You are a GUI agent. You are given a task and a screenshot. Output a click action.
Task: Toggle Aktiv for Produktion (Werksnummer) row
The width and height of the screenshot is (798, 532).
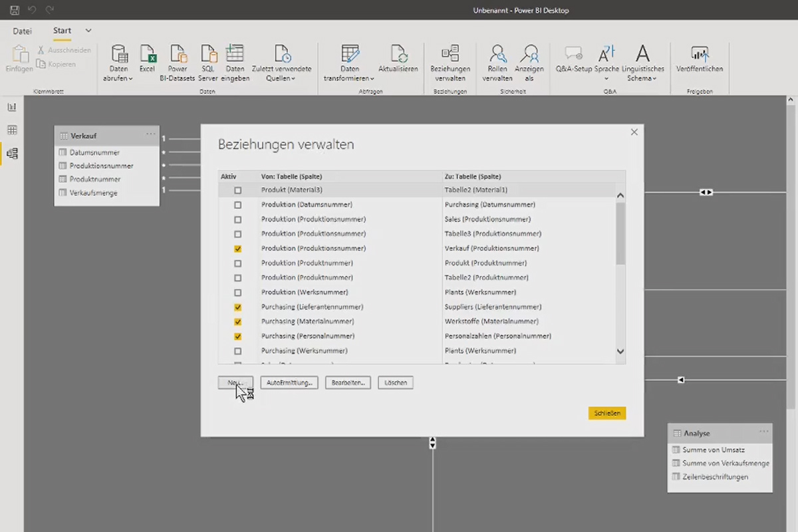(237, 293)
